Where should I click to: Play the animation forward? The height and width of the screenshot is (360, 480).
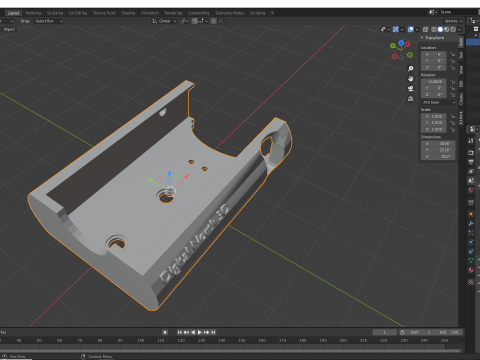pos(200,332)
